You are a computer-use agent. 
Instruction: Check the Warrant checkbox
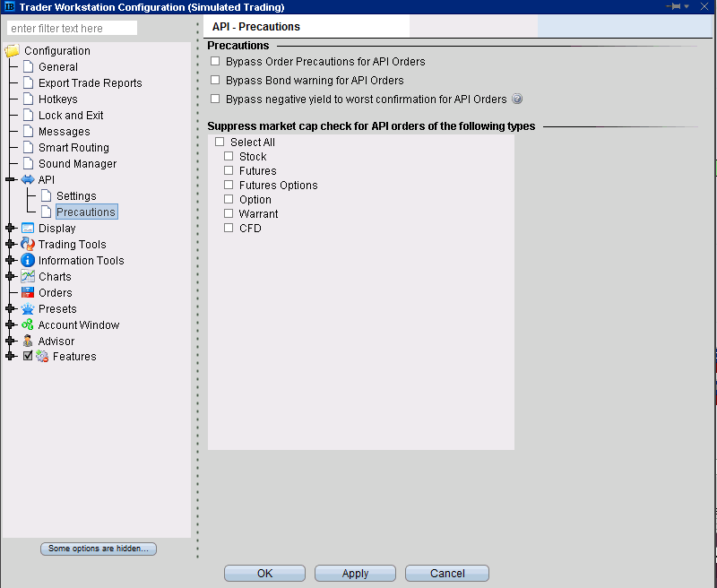229,213
